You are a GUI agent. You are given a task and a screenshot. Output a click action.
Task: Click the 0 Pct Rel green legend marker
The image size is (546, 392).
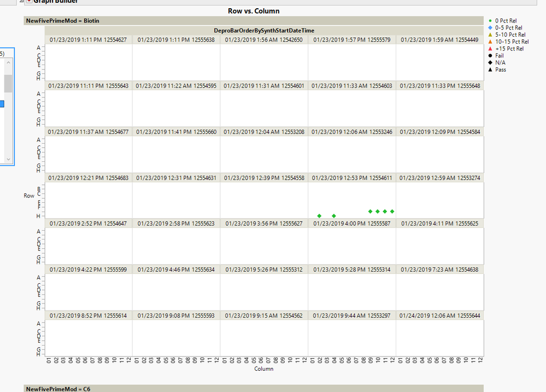click(x=490, y=21)
